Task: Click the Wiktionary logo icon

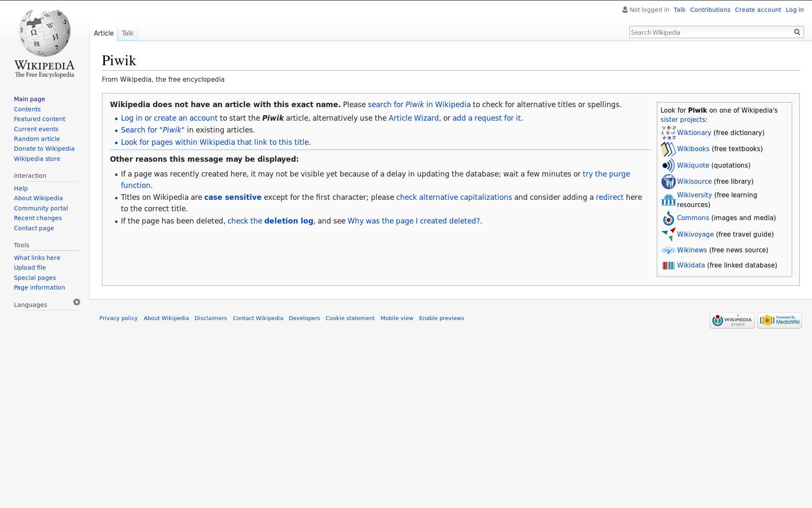Action: [668, 133]
